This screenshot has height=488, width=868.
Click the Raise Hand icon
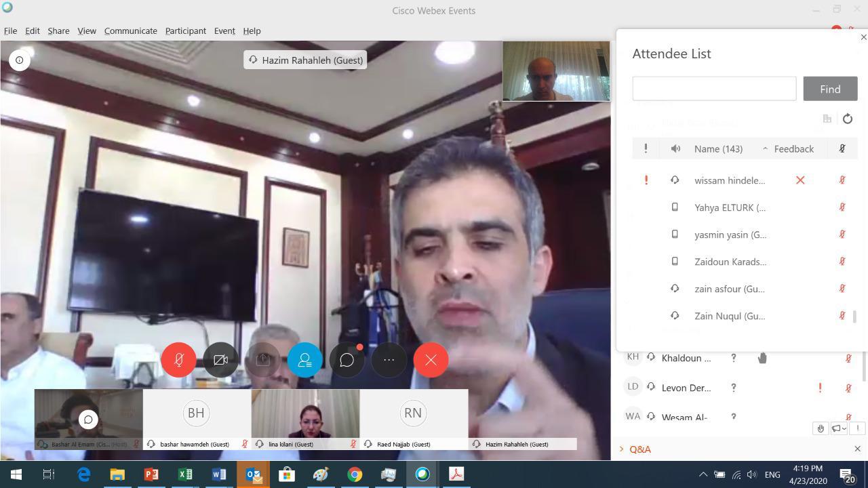pos(820,428)
